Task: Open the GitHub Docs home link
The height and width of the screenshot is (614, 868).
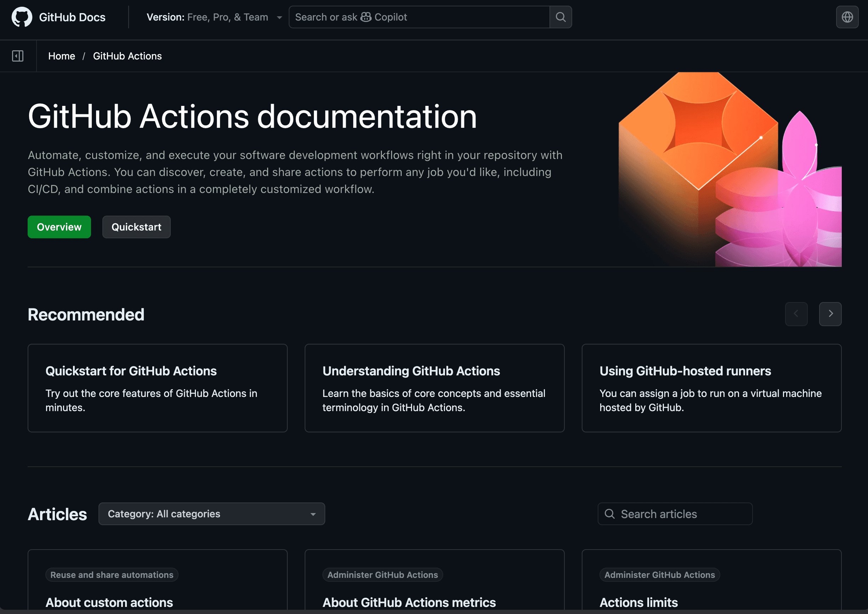Action: click(x=72, y=17)
